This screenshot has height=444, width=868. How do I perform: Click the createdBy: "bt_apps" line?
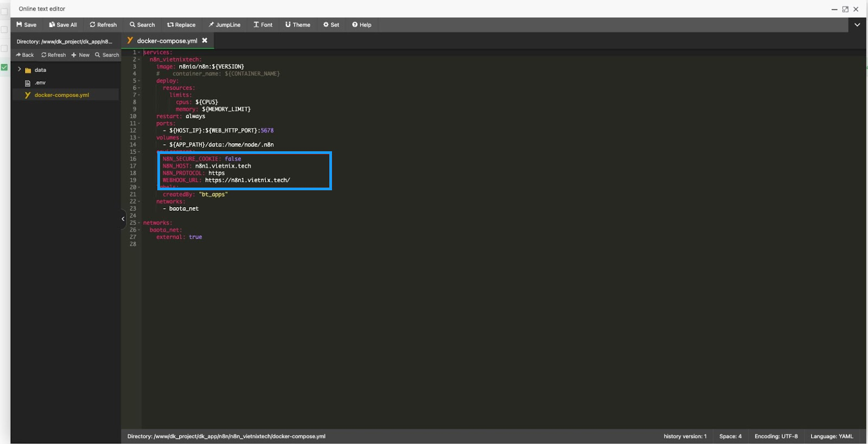pos(195,194)
